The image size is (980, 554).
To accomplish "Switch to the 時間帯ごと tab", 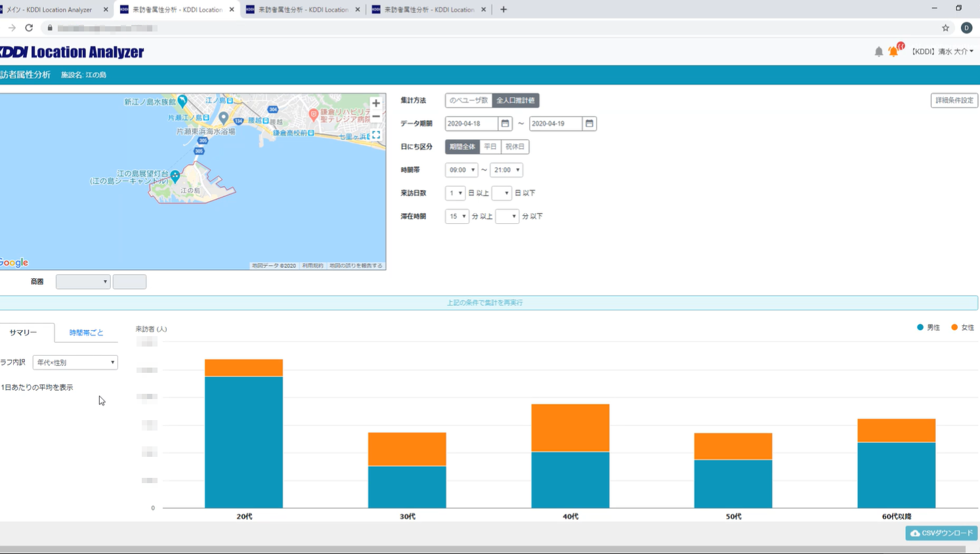I will click(x=87, y=333).
